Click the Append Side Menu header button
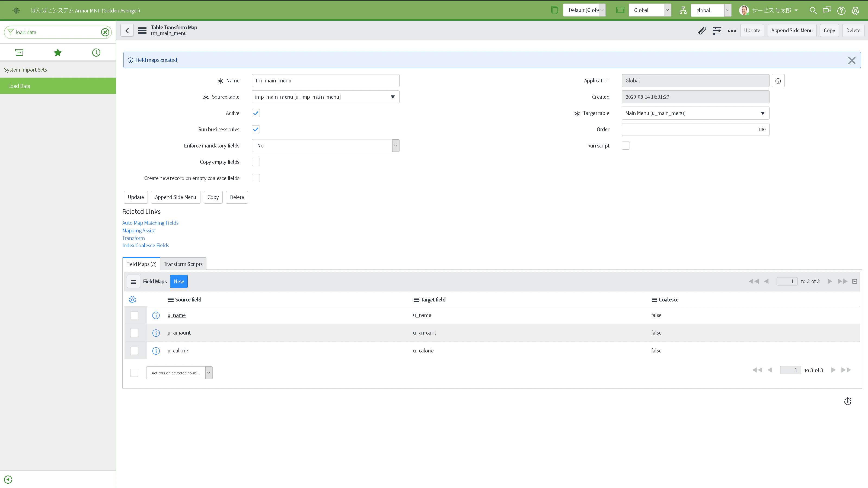Screen dimensions: 868x488 [792, 31]
